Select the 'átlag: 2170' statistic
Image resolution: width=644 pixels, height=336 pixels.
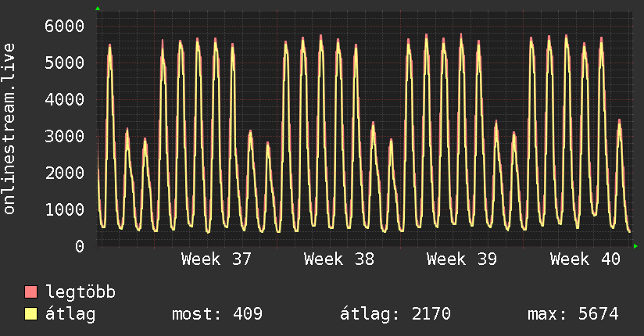[395, 314]
